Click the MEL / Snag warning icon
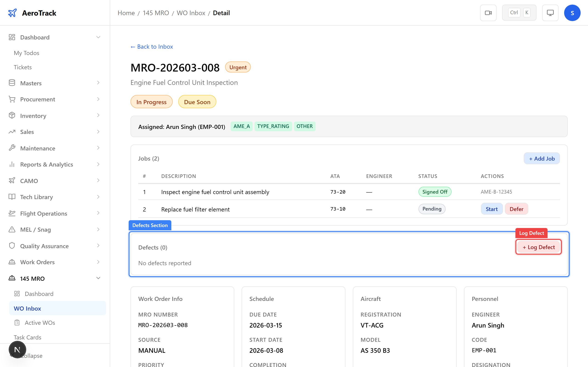Viewport: 588px width, 367px height. (12, 229)
